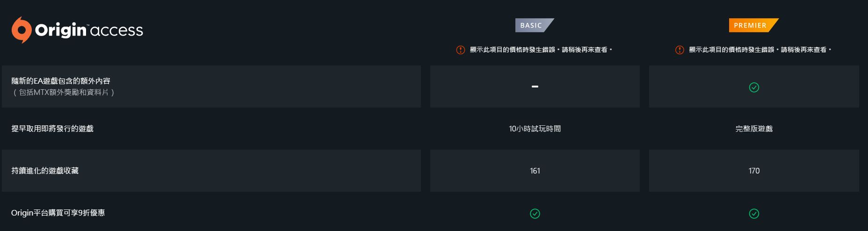Click the price error message under BASIC
The height and width of the screenshot is (231, 868).
(x=541, y=50)
